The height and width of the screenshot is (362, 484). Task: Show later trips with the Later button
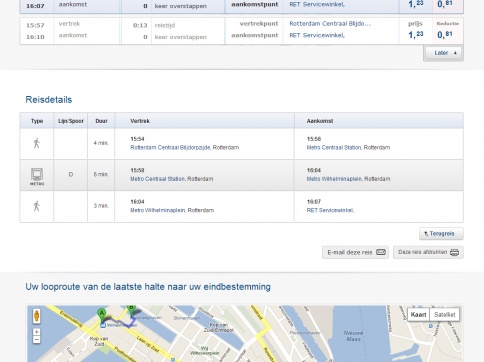[443, 53]
